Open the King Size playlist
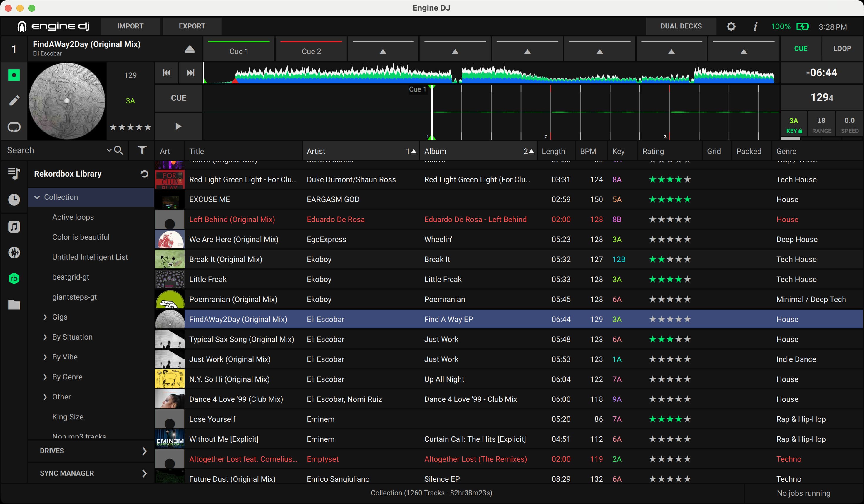This screenshot has width=864, height=504. [x=68, y=417]
